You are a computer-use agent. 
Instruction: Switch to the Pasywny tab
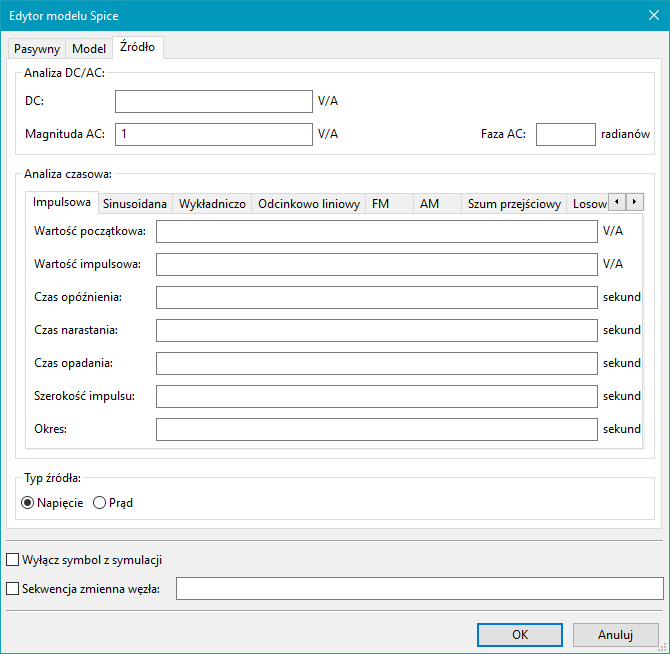(37, 48)
